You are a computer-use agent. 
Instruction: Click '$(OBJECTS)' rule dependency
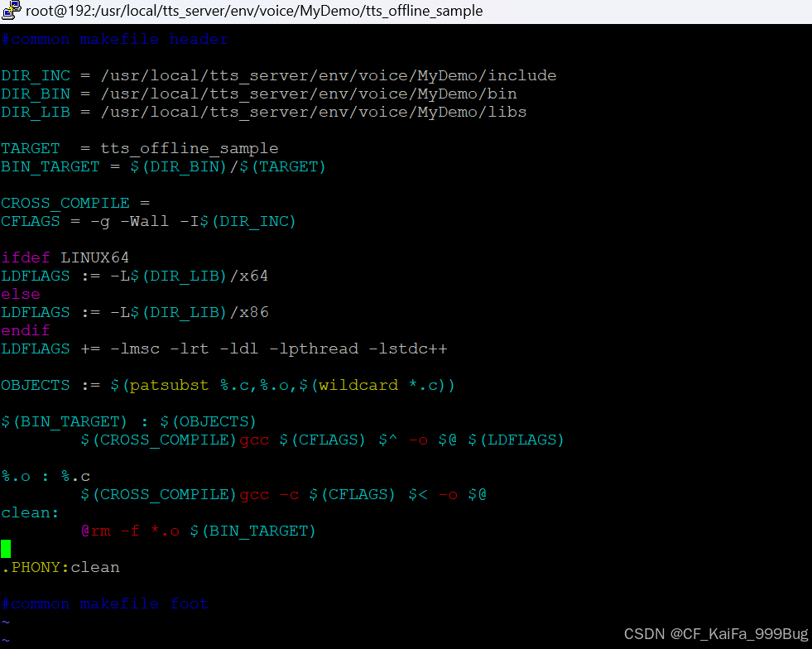pyautogui.click(x=209, y=421)
